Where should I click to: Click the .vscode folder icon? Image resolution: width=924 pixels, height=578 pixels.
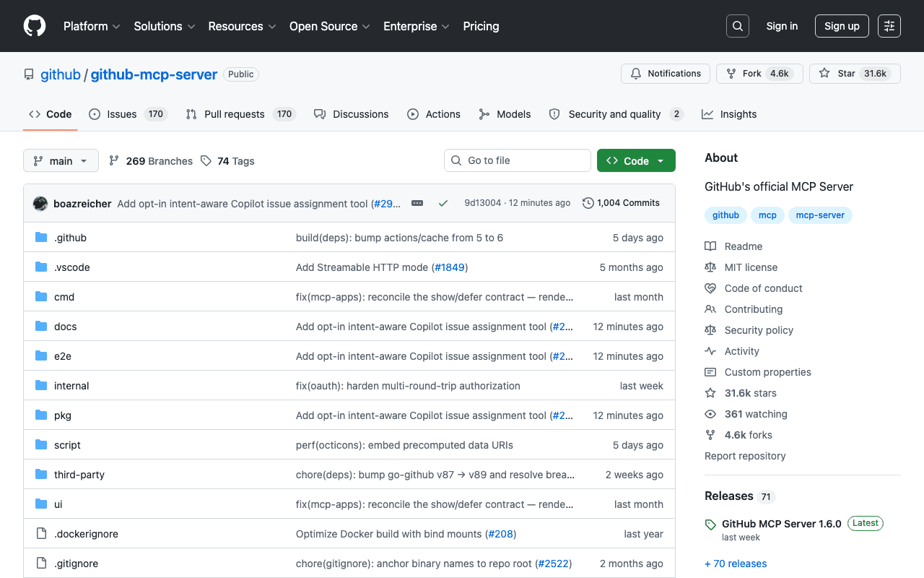41,267
